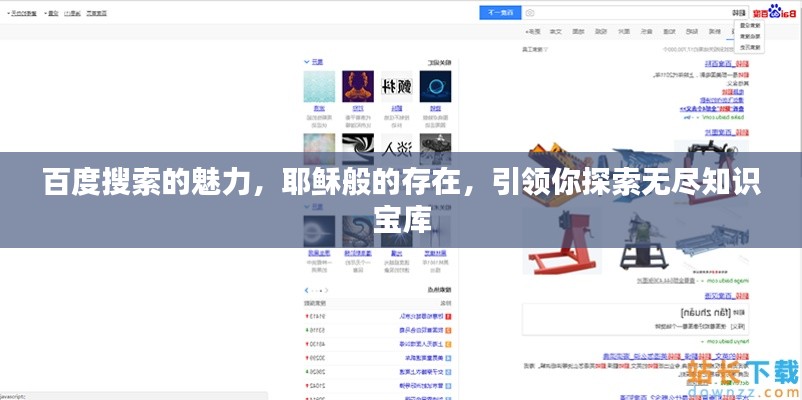The image size is (802, 400).
Task: Click the search index value 20626
Action: pyautogui.click(x=318, y=372)
